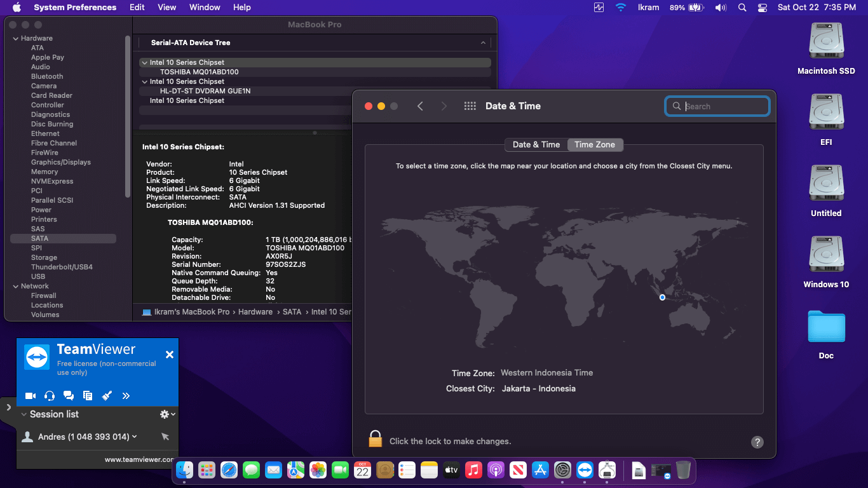Open Spotlight search in the menu bar
Viewport: 868px width, 488px height.
tap(742, 8)
